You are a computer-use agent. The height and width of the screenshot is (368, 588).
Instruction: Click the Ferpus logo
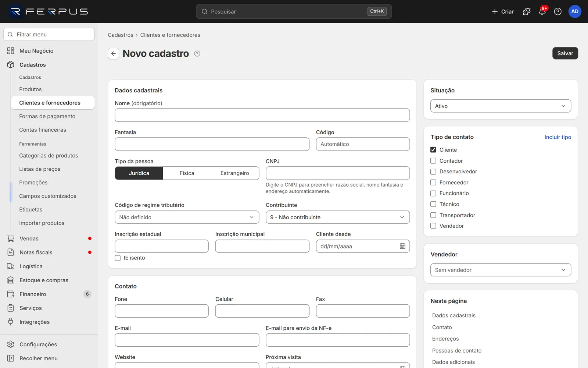pyautogui.click(x=49, y=11)
